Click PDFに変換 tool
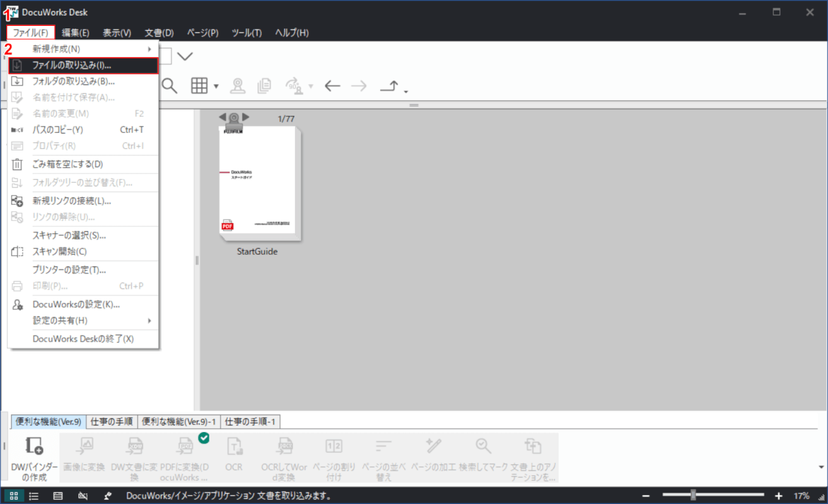The image size is (828, 504). point(184,458)
